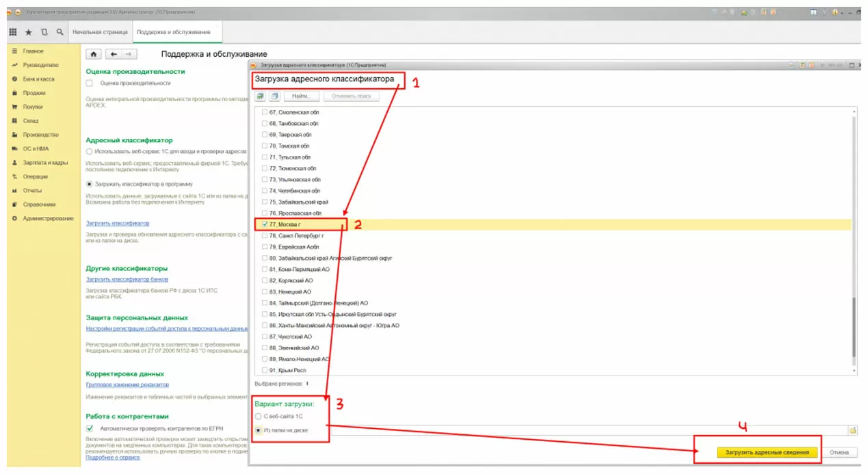This screenshot has width=868, height=474.
Task: Toggle Автоматически проверять контрагентов по ЕГРН
Action: (x=90, y=428)
